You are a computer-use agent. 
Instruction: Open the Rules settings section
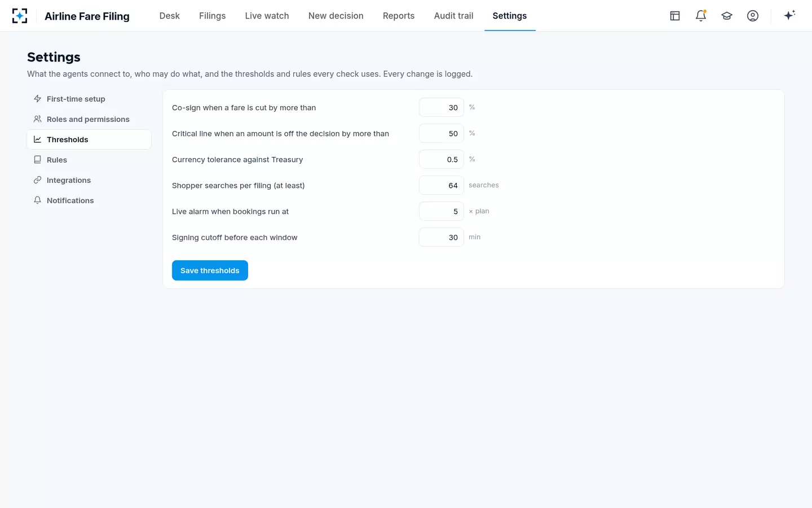[x=89, y=160]
